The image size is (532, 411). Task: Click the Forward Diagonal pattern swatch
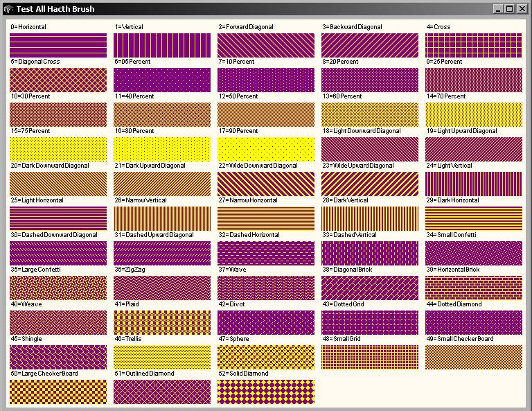tap(266, 45)
